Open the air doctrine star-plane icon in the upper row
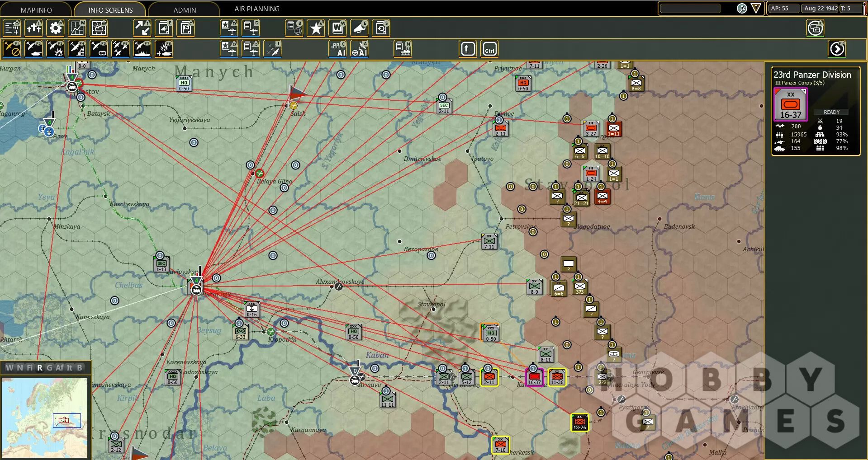868x460 pixels. 229,28
